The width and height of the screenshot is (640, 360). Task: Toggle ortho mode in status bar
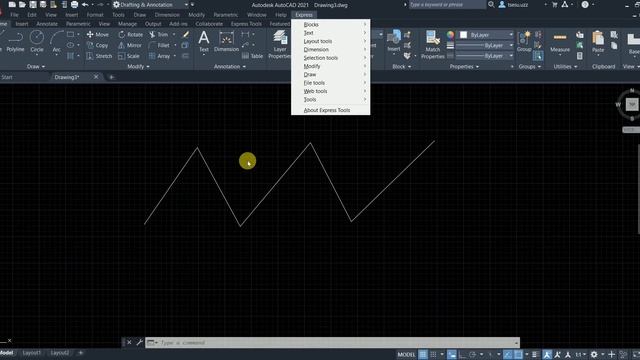(x=462, y=354)
